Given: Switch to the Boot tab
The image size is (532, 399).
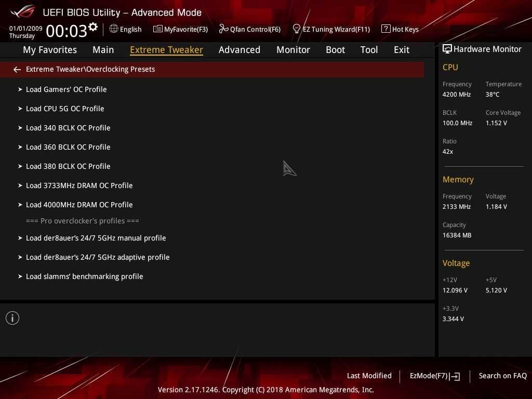Looking at the screenshot, I should click(335, 50).
